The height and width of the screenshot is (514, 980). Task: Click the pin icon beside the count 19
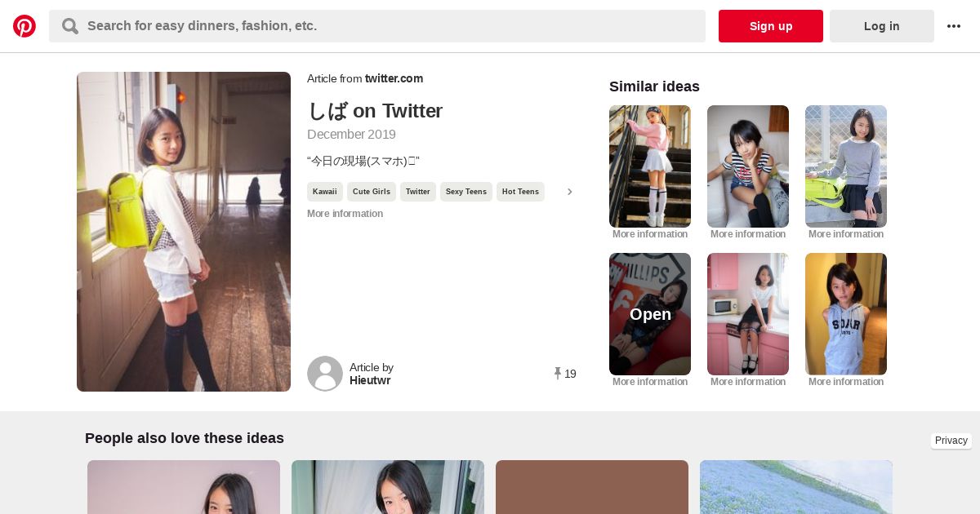[558, 374]
